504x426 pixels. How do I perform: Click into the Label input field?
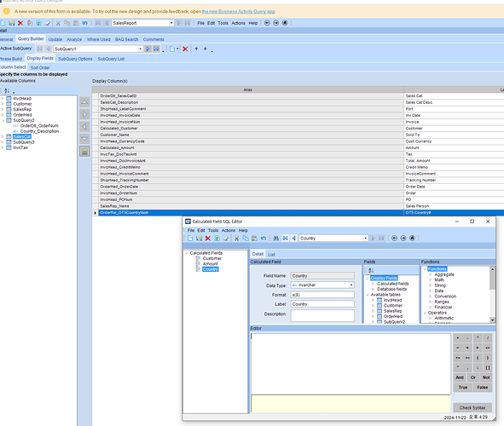tap(322, 304)
